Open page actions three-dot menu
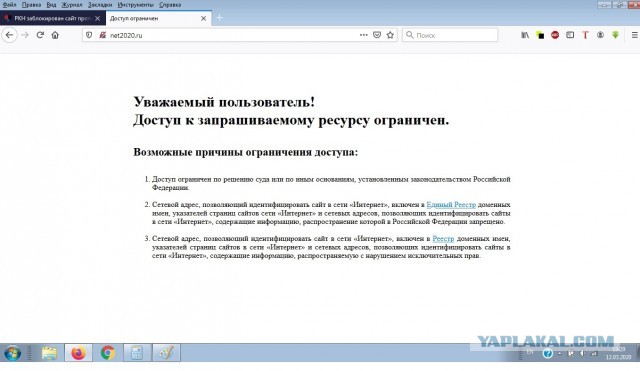 (363, 35)
